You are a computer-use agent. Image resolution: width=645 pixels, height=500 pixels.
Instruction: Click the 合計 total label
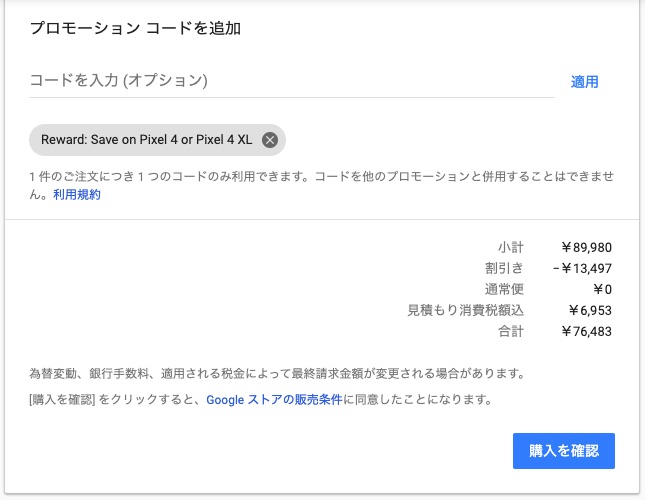(510, 331)
